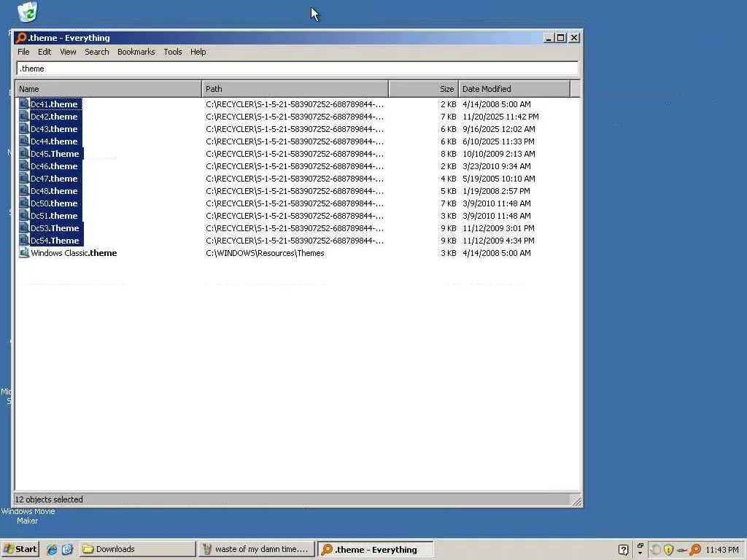This screenshot has width=747, height=560.
Task: Select the Dc51.theme file name
Action: tap(54, 216)
